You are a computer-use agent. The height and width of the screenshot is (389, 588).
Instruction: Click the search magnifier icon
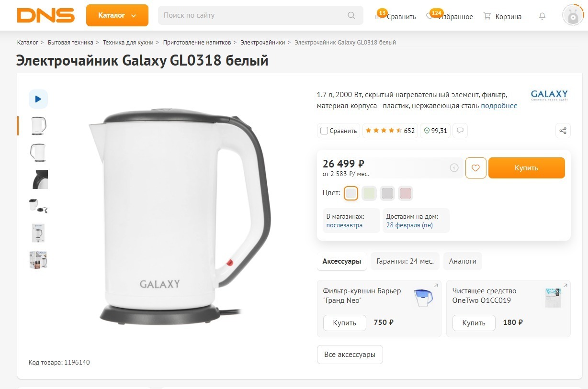coord(351,15)
